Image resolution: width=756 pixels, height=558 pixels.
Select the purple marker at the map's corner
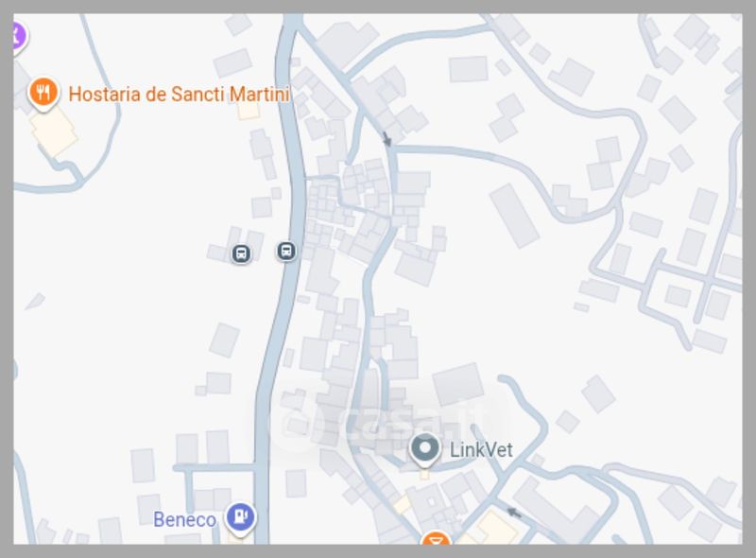[x=18, y=36]
